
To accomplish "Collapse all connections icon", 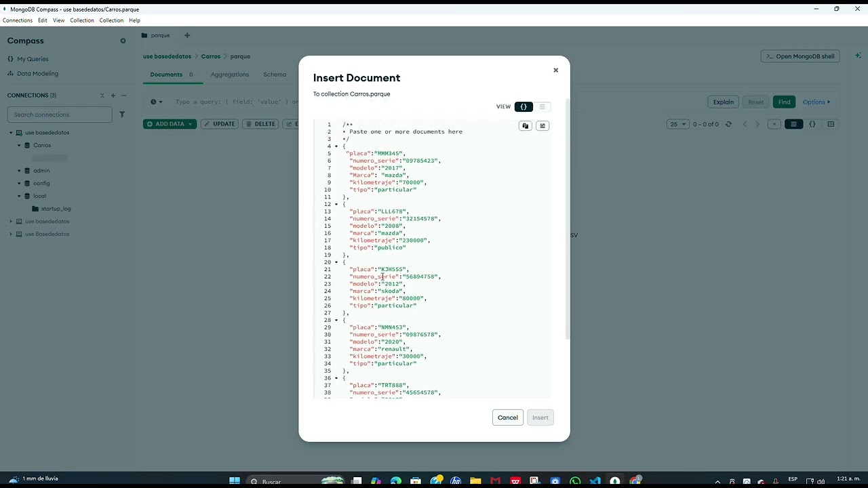I will (x=102, y=96).
